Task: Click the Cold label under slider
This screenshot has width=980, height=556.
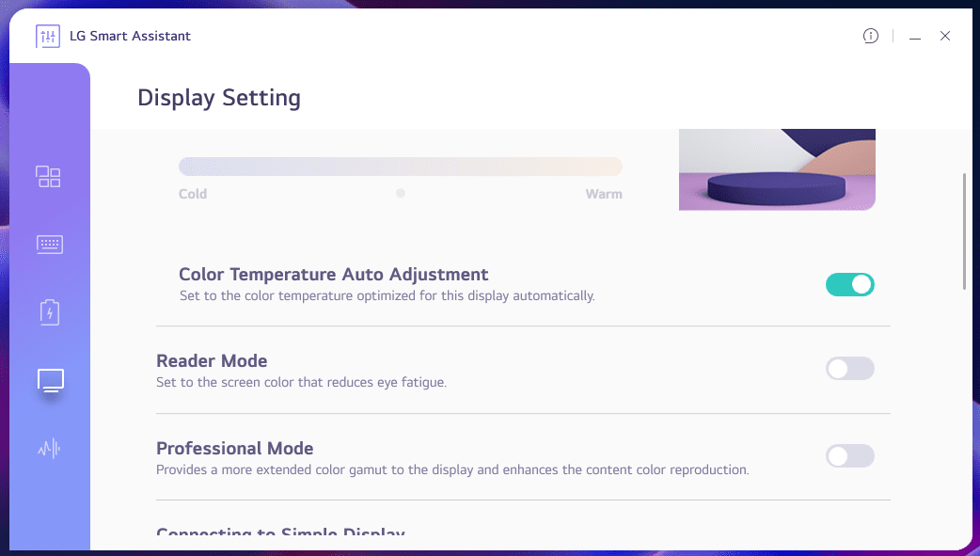Action: 193,194
